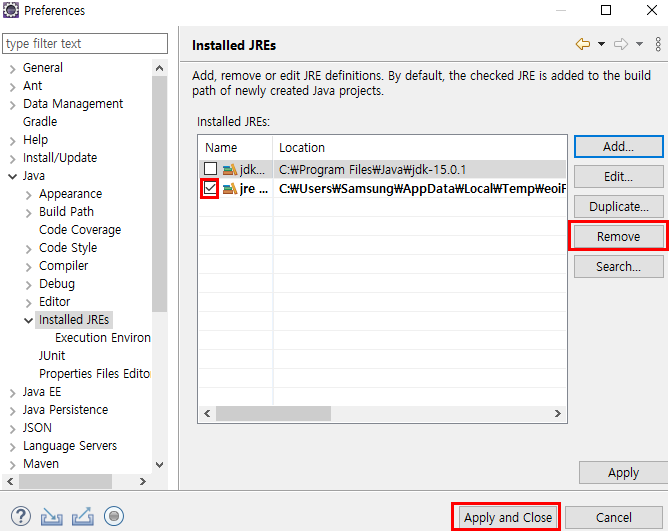The image size is (669, 531).
Task: Click the export preferences icon
Action: point(83,516)
